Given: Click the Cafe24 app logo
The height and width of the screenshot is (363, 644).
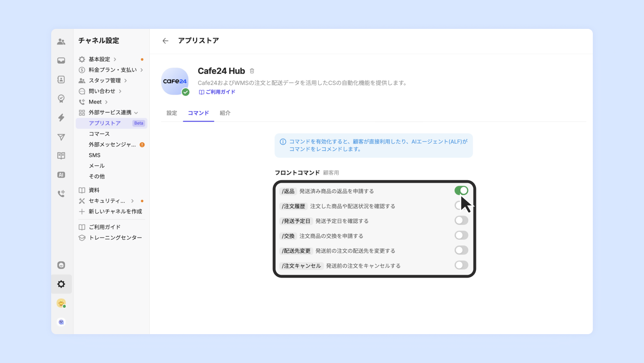Looking at the screenshot, I should 175,81.
